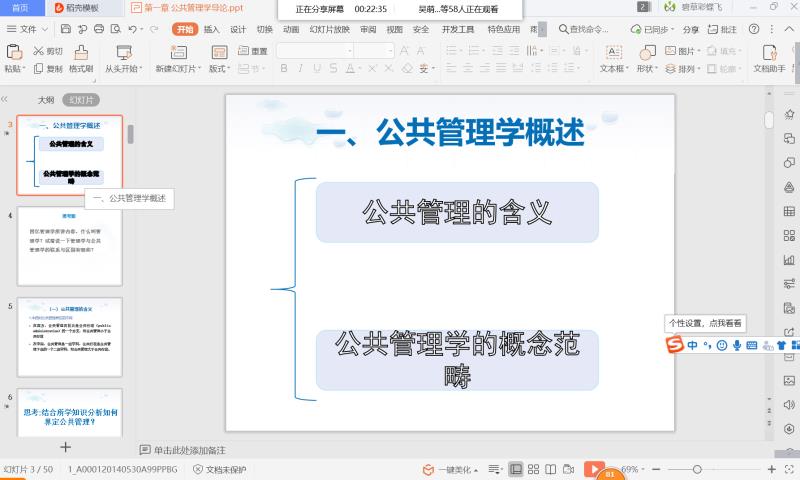Start slideshow with orange play button

pyautogui.click(x=594, y=469)
